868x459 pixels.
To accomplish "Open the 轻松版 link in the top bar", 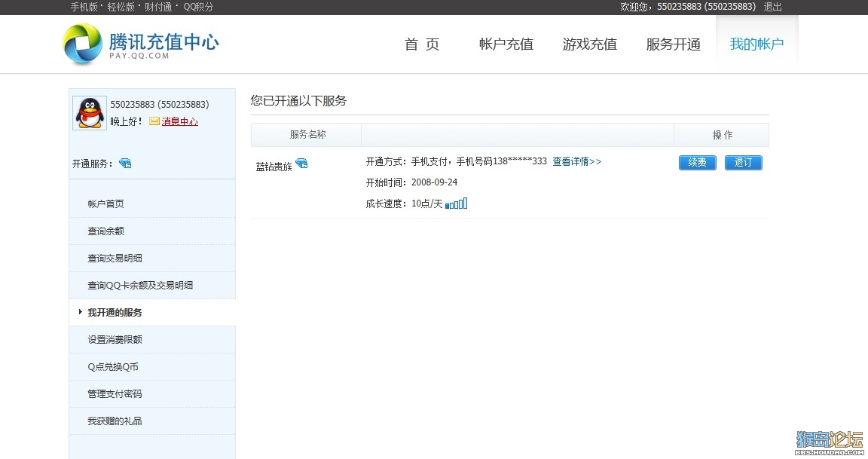I will pos(121,7).
